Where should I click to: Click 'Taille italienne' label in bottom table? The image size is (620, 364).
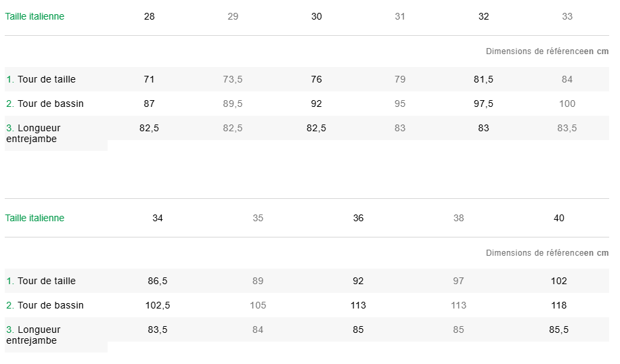click(x=35, y=218)
